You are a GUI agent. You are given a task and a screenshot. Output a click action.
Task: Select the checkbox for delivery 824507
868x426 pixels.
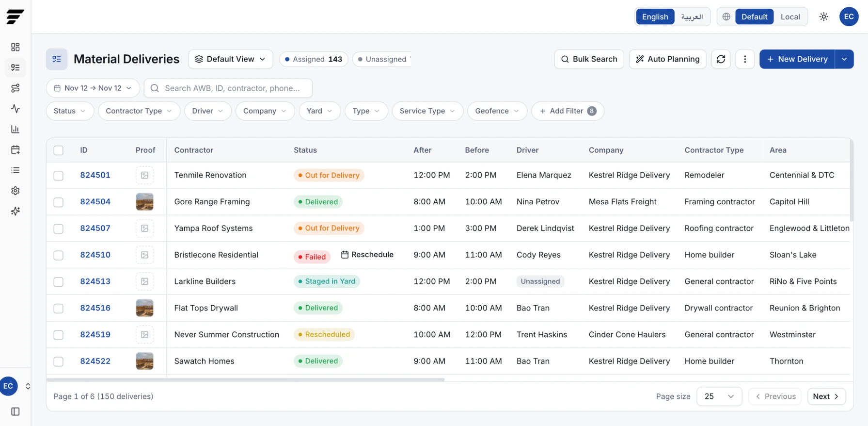[59, 229]
